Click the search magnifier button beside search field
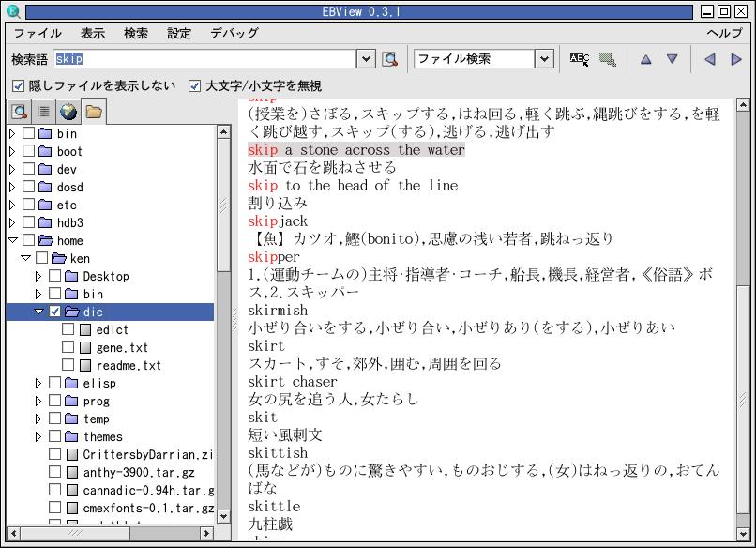The height and width of the screenshot is (548, 756). (x=390, y=59)
